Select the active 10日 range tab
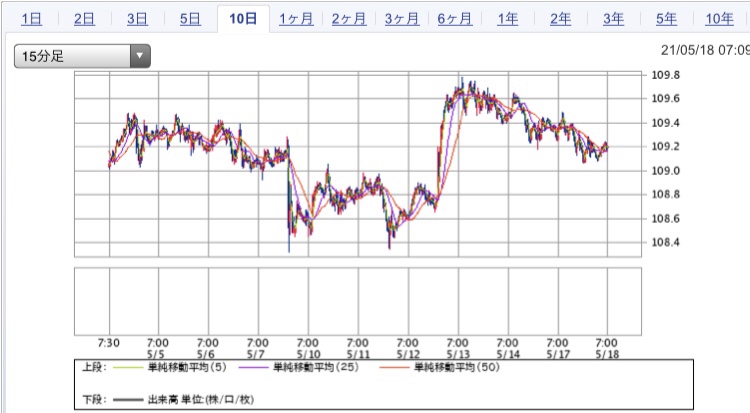Screen dimensions: 750x413 coord(243,19)
